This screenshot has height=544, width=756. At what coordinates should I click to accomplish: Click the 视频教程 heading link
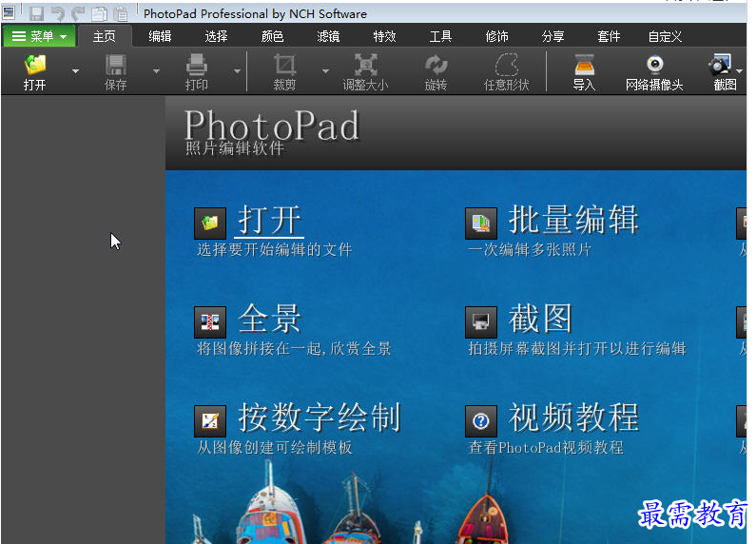point(573,418)
